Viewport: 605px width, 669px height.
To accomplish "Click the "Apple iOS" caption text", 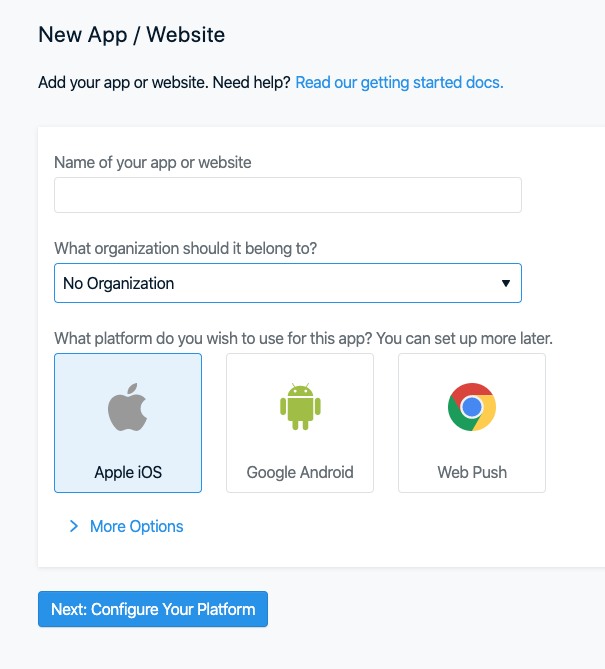I will tap(128, 472).
